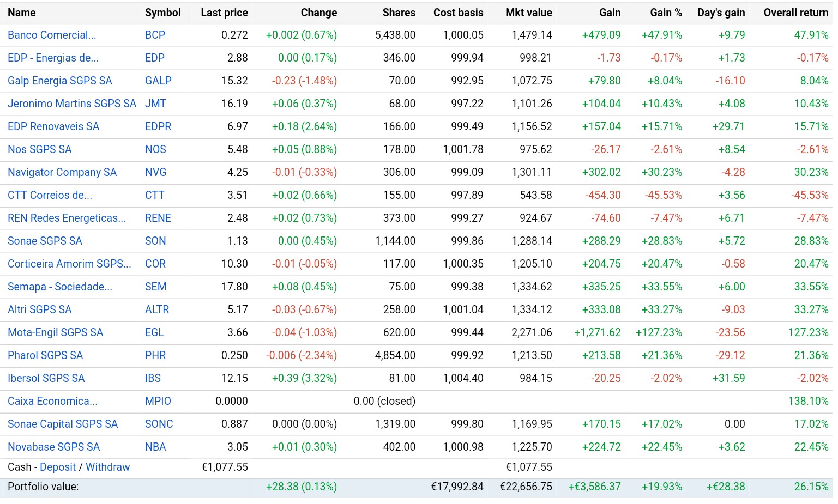
Task: Open Galp Energia SGPS SA page
Action: coord(59,81)
